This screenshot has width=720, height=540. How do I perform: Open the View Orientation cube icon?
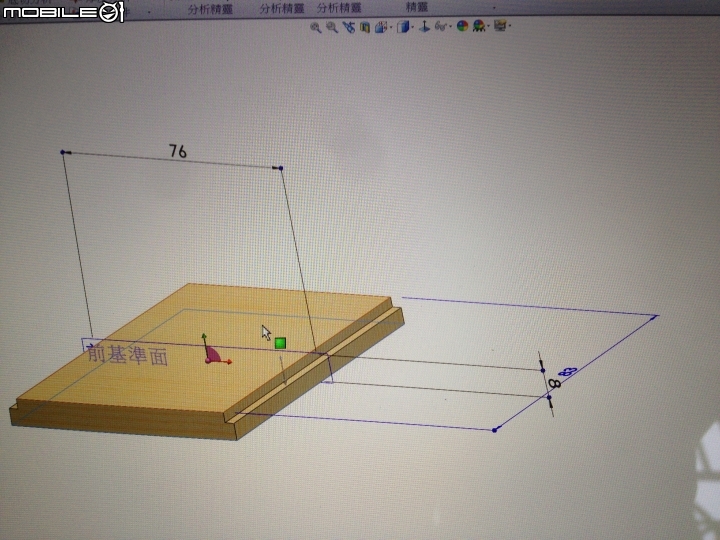381,27
